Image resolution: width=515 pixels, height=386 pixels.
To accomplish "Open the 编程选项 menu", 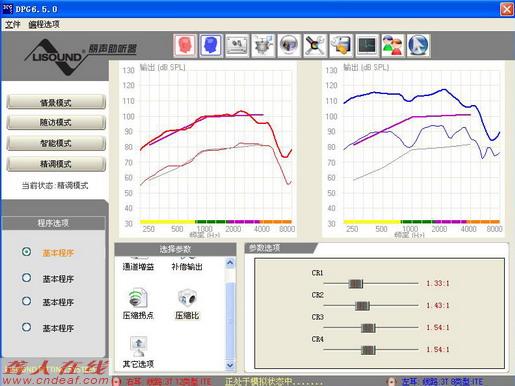I will point(44,24).
